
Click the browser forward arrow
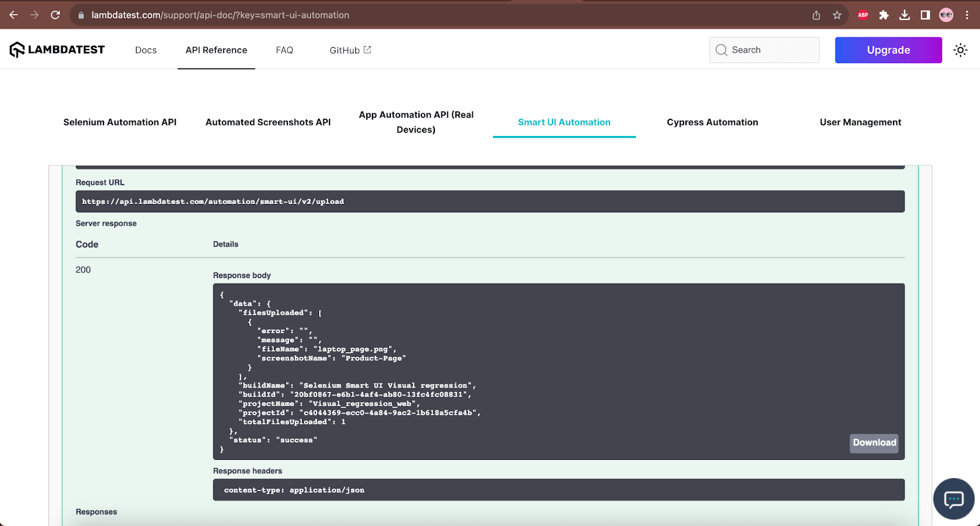pyautogui.click(x=34, y=15)
